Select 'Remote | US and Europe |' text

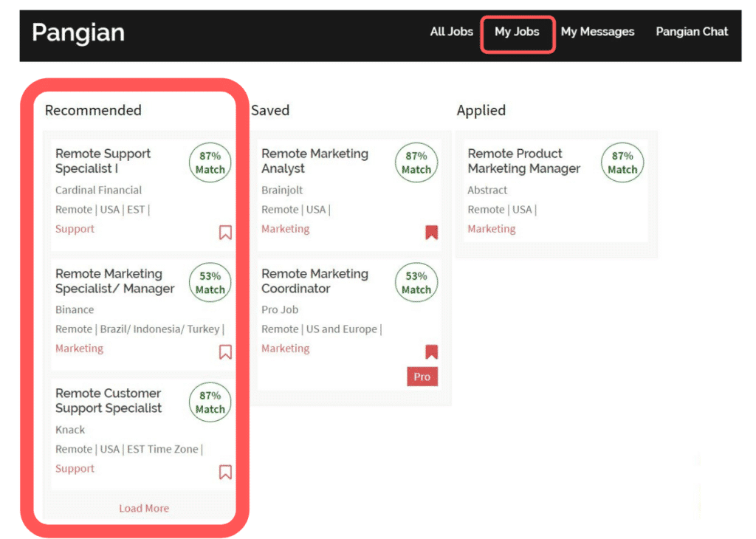point(322,329)
